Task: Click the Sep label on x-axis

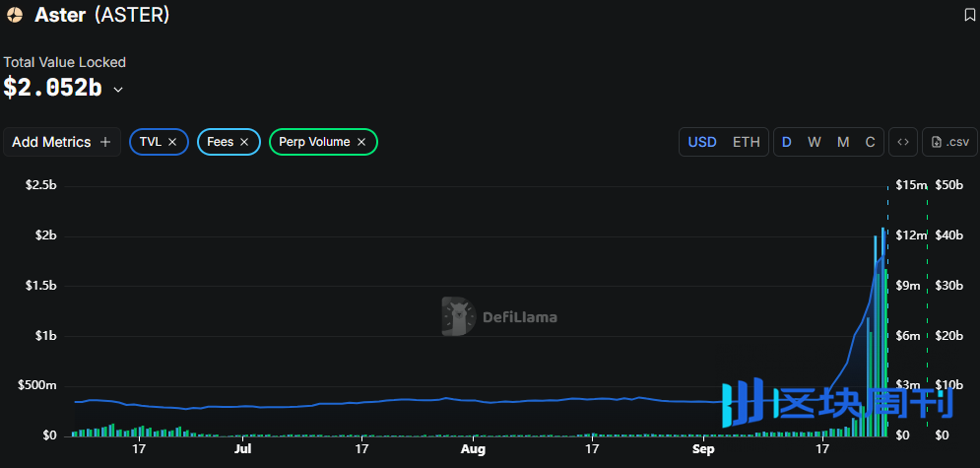Action: [704, 448]
